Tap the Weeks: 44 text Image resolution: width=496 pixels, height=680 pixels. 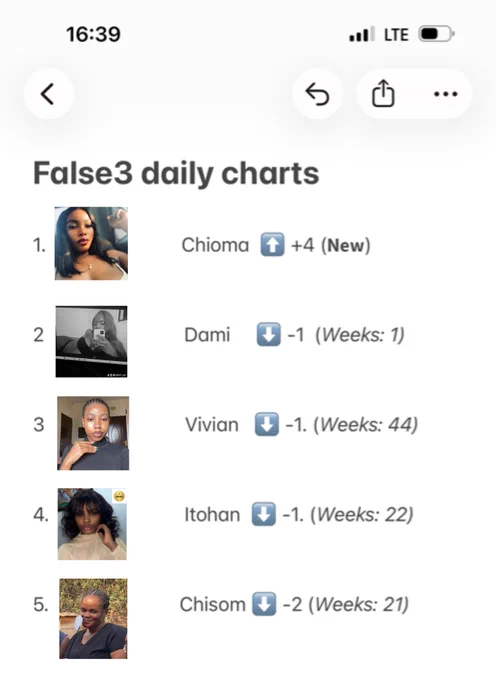click(x=365, y=425)
